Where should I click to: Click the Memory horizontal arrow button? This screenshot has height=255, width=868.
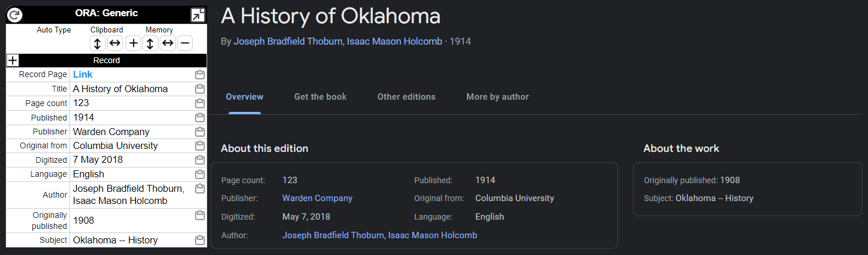[x=168, y=43]
